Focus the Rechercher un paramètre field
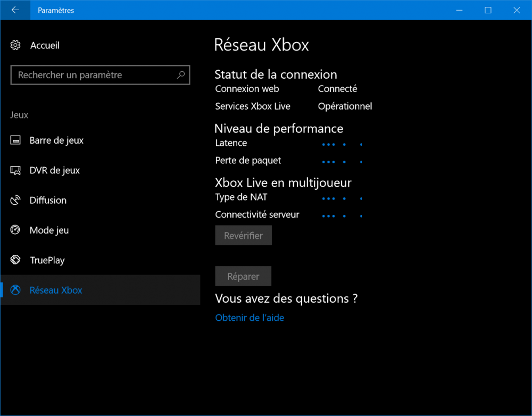The width and height of the screenshot is (532, 416). coord(100,75)
